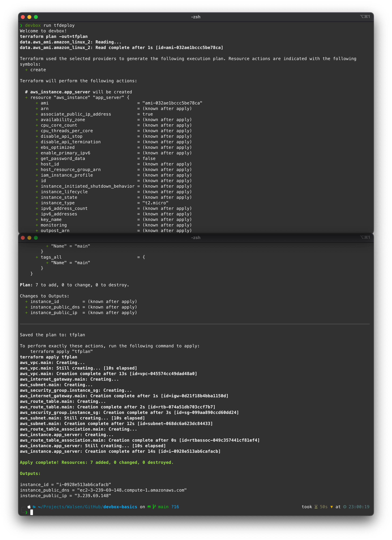Screen dimensions: 392x540
Task: Click route table association creation complete line
Action: click(140, 440)
